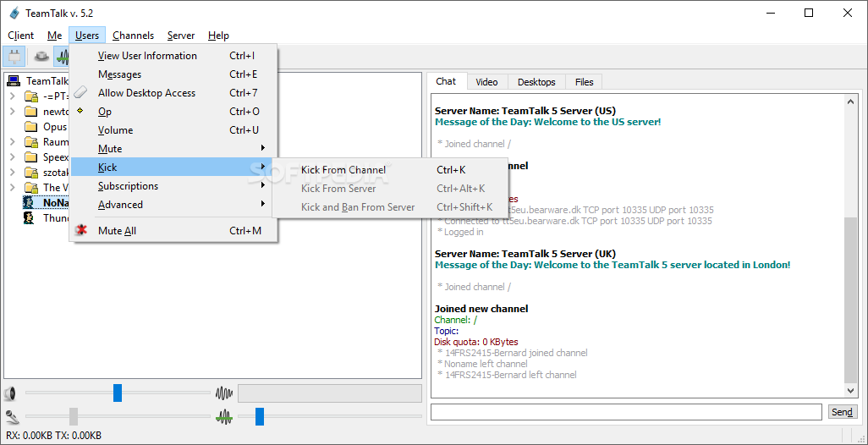Viewport: 868px width, 445px height.
Task: Close the open Users menu
Action: 87,36
